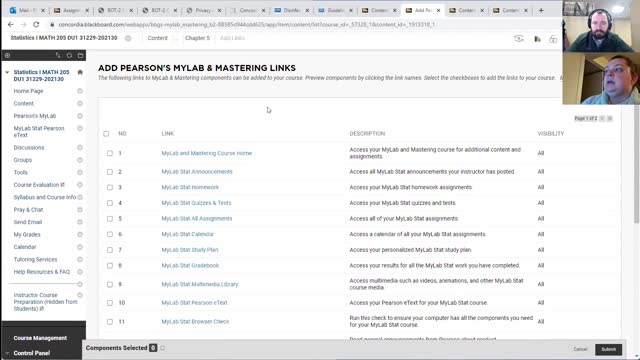The image size is (640, 360).
Task: Click the Course Management heading
Action: click(40, 338)
